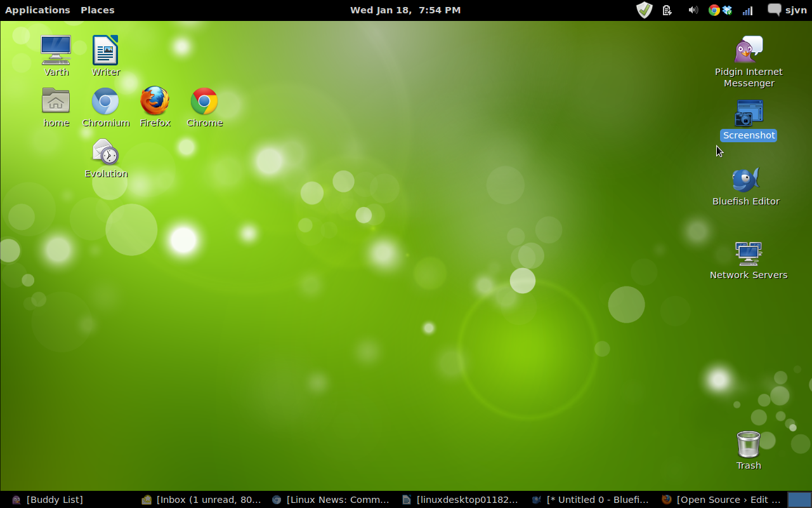The image size is (812, 508).
Task: Open the Places menu
Action: pyautogui.click(x=97, y=10)
